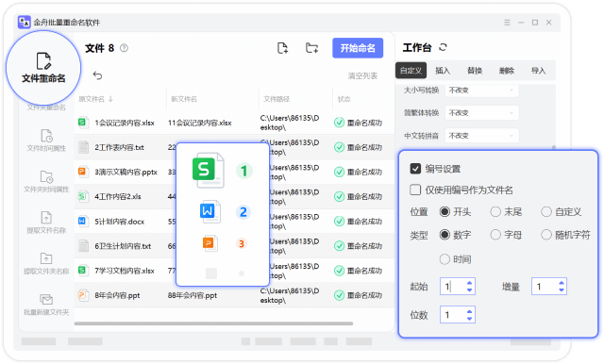Viewport: 604px width, 364px height.
Task: Increase the 位数 value stepper
Action: pyautogui.click(x=469, y=311)
